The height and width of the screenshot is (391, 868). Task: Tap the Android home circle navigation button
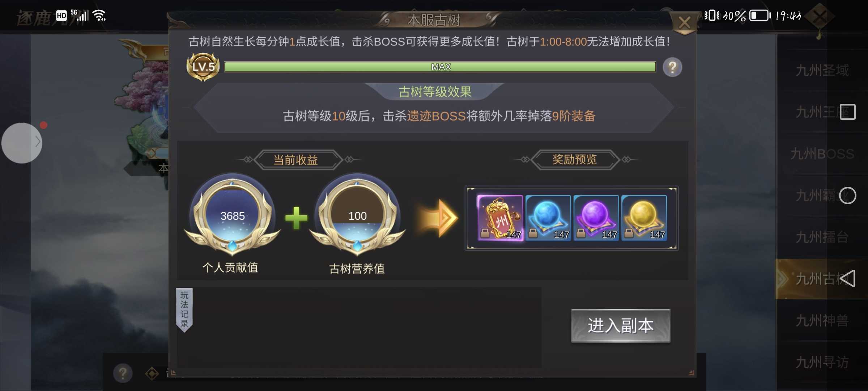point(847,195)
